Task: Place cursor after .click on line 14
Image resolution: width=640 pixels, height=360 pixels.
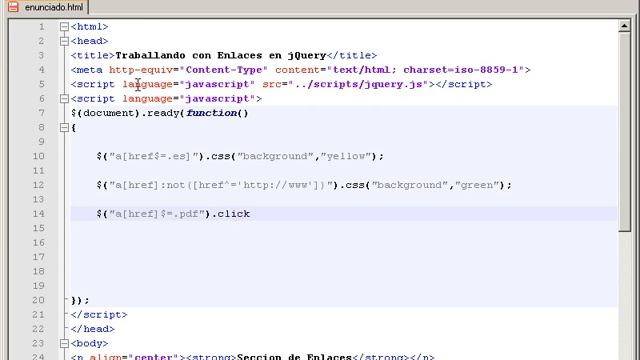Action: [251, 214]
